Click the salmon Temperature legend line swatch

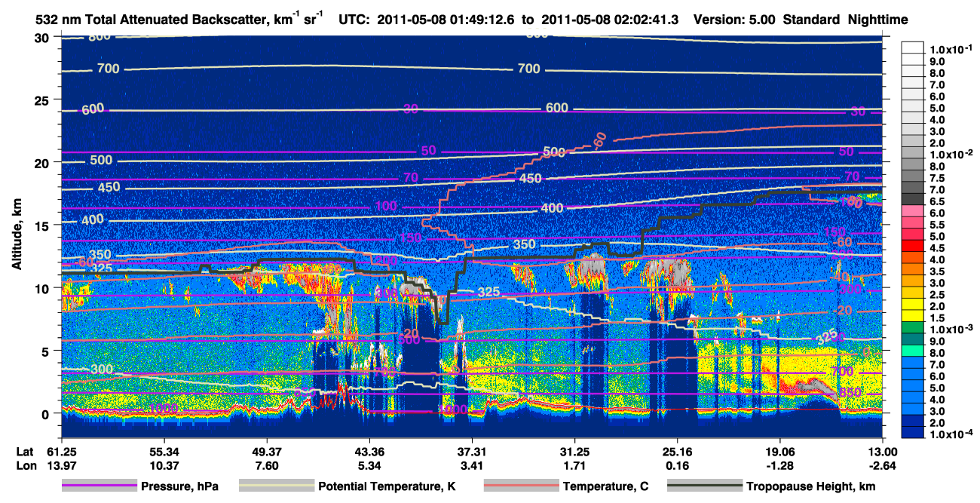pos(520,486)
